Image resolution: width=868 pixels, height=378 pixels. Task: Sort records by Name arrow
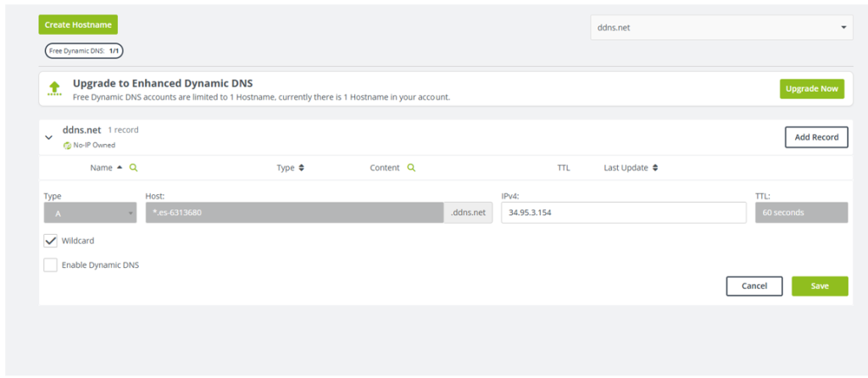(120, 168)
